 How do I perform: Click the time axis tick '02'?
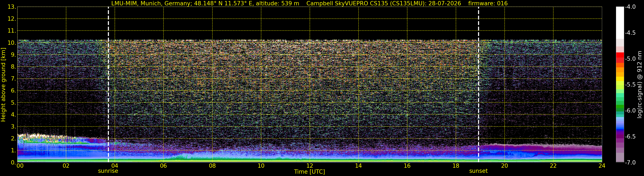tap(66, 166)
